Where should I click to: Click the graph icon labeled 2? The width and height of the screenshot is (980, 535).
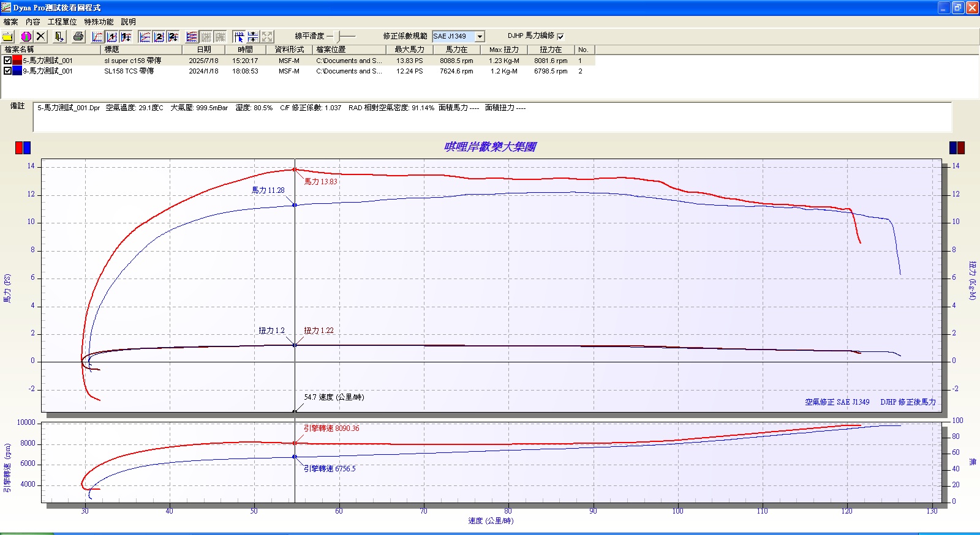coord(159,37)
